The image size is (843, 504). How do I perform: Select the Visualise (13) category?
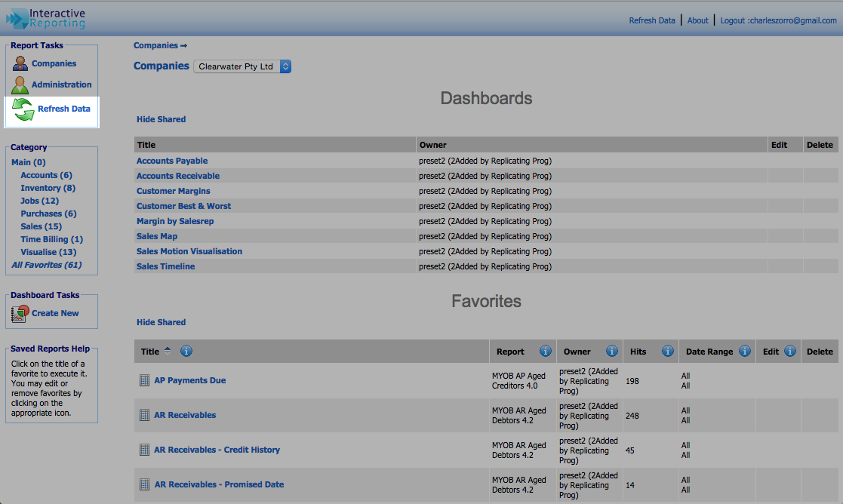pyautogui.click(x=48, y=252)
